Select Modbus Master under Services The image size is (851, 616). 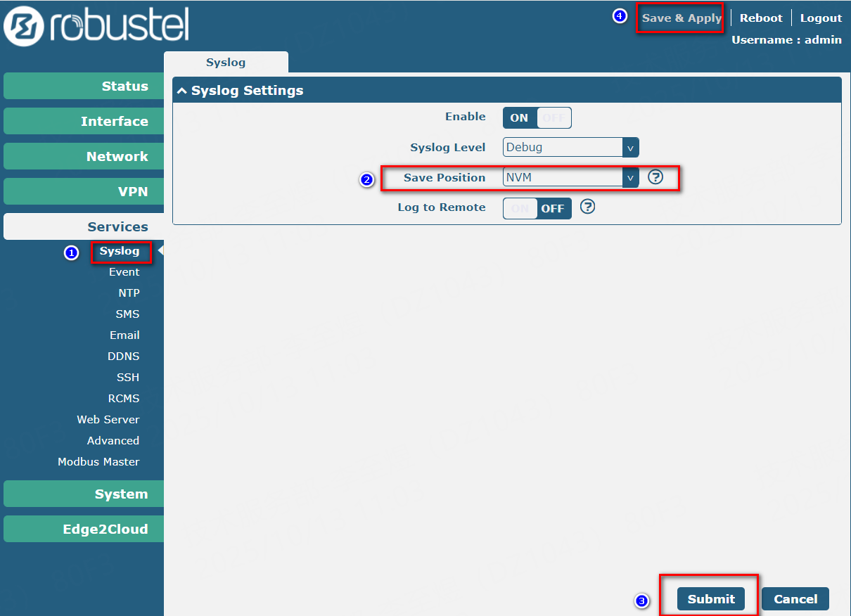coord(98,462)
